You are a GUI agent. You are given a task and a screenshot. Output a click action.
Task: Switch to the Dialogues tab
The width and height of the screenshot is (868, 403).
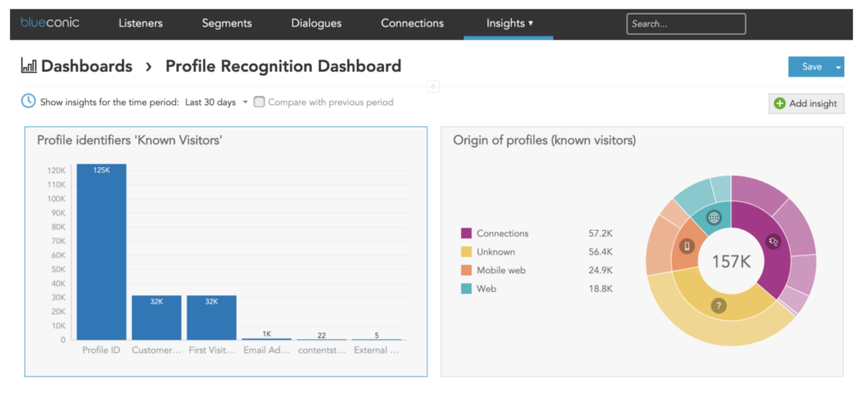pyautogui.click(x=316, y=23)
